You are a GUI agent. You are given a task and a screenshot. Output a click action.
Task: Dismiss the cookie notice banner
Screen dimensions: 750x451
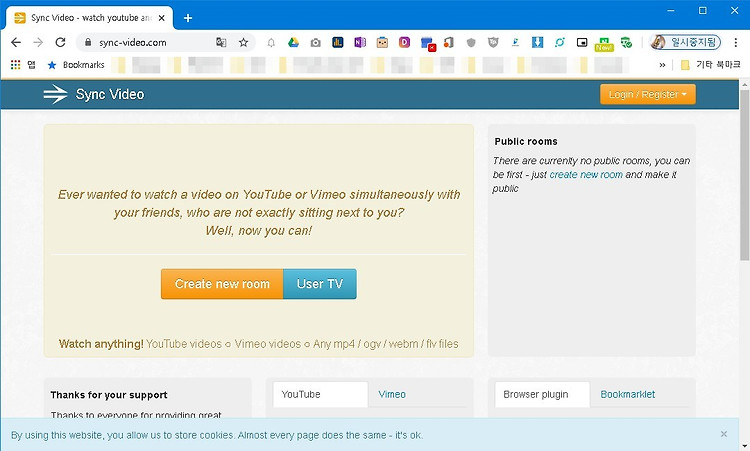tap(724, 434)
